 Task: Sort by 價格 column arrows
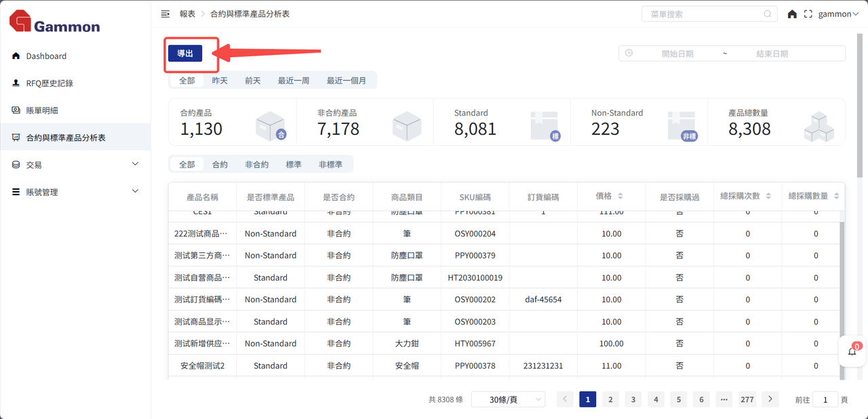620,197
